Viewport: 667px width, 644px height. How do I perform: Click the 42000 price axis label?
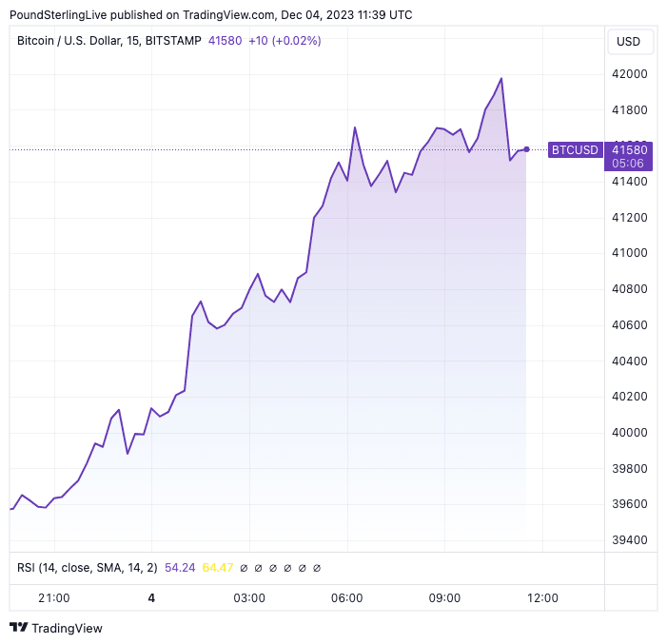629,74
